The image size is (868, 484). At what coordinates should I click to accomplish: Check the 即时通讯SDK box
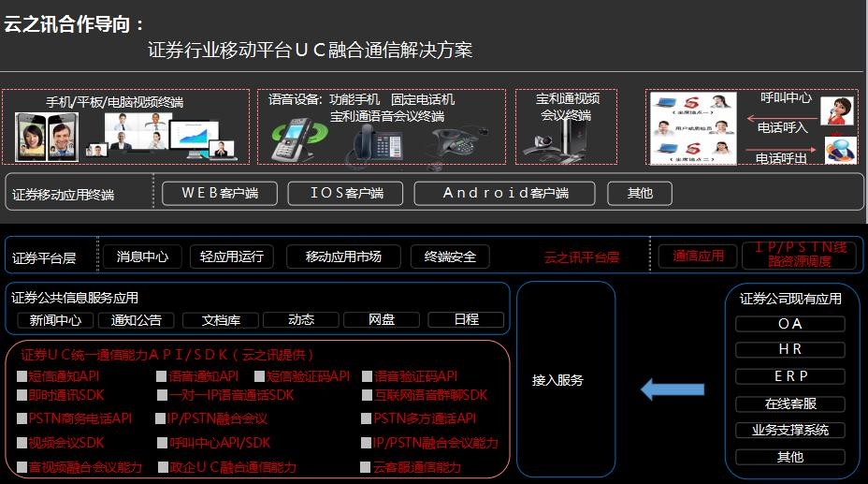pyautogui.click(x=22, y=396)
